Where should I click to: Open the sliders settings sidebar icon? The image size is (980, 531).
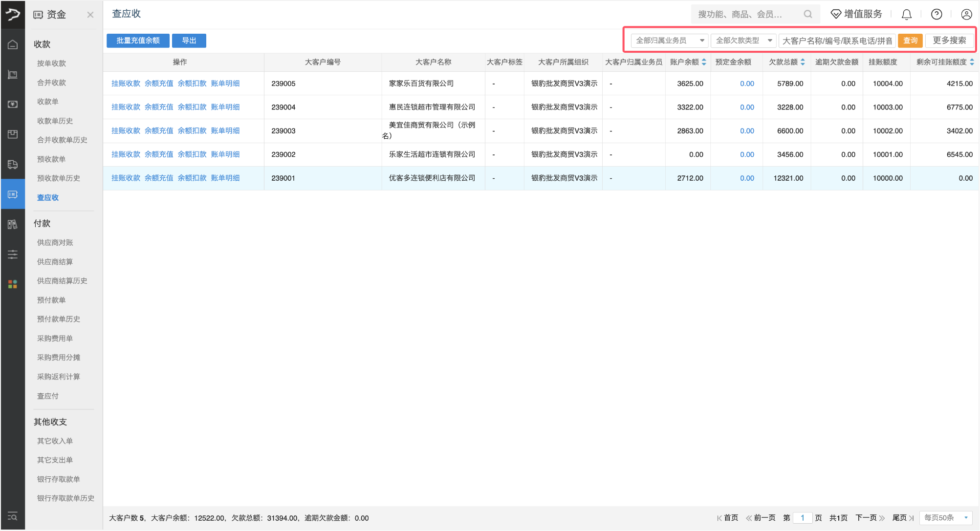coord(13,255)
